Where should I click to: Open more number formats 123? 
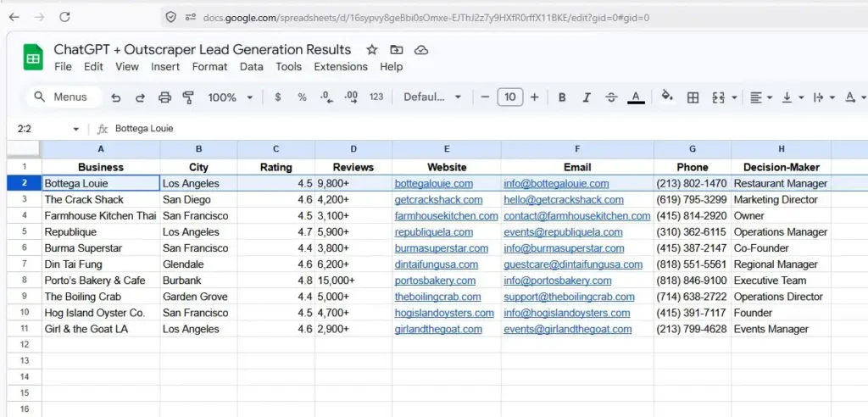pyautogui.click(x=376, y=97)
